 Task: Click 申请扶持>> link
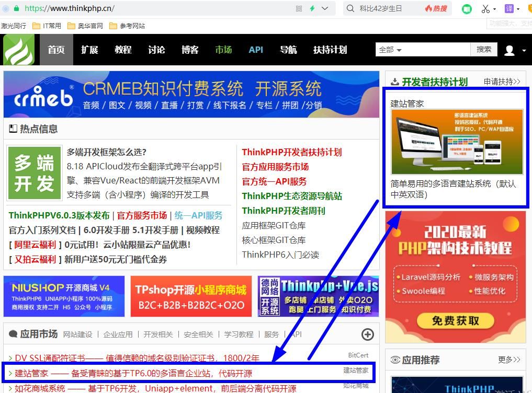coord(502,82)
